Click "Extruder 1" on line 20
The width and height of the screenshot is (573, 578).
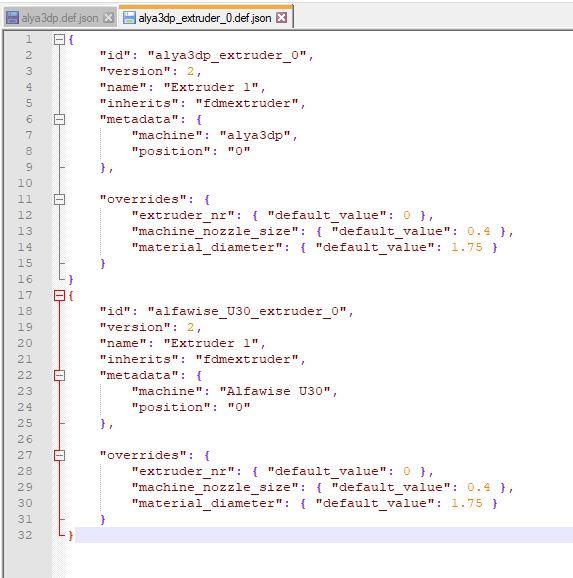click(211, 343)
